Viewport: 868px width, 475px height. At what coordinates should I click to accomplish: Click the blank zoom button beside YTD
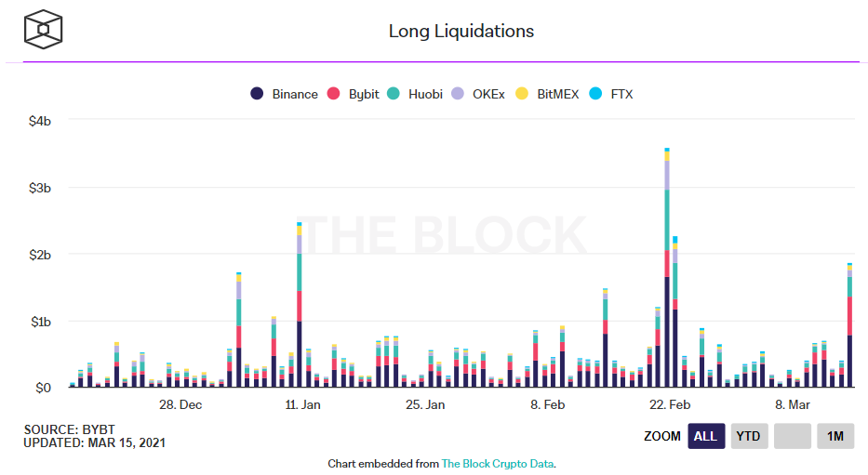[x=793, y=436]
